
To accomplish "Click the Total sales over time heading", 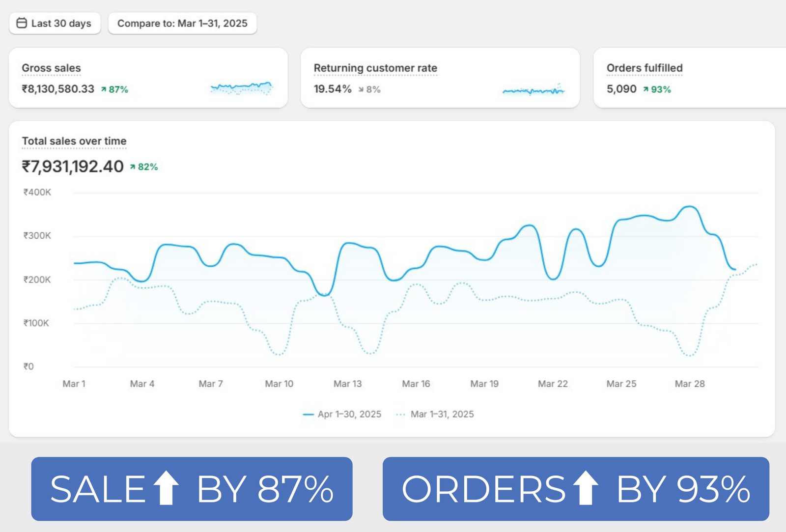I will click(x=74, y=141).
